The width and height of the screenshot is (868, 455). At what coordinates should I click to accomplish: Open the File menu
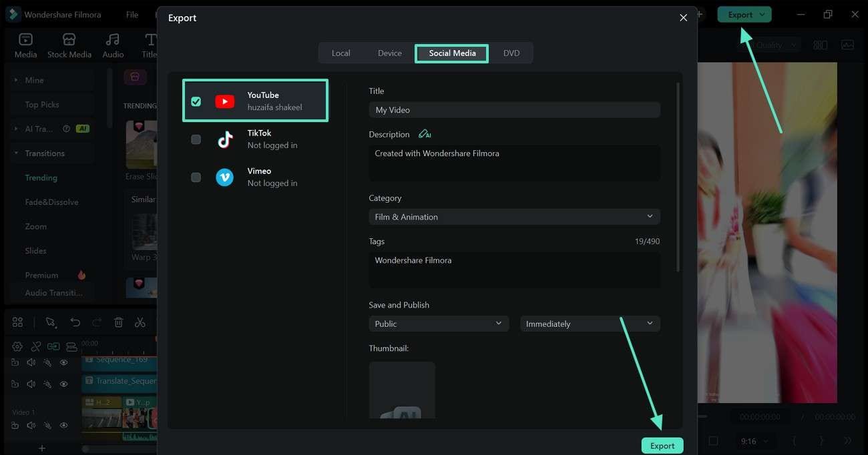click(x=132, y=15)
